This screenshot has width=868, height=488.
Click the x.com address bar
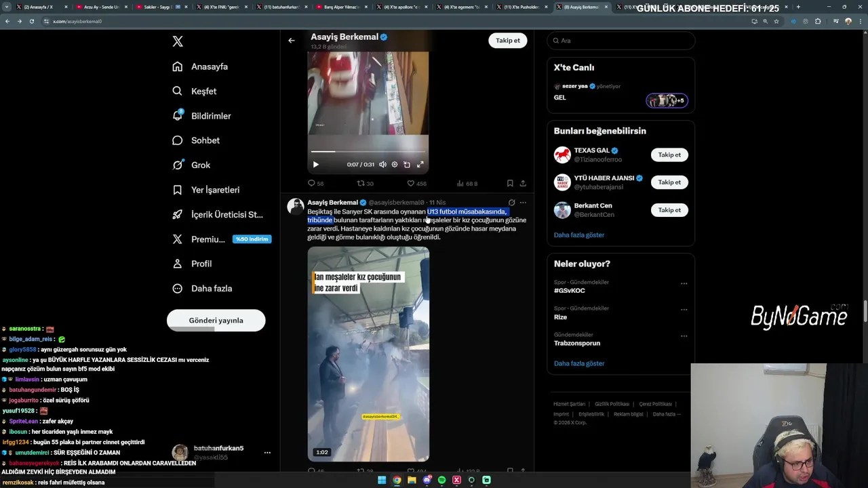[393, 21]
